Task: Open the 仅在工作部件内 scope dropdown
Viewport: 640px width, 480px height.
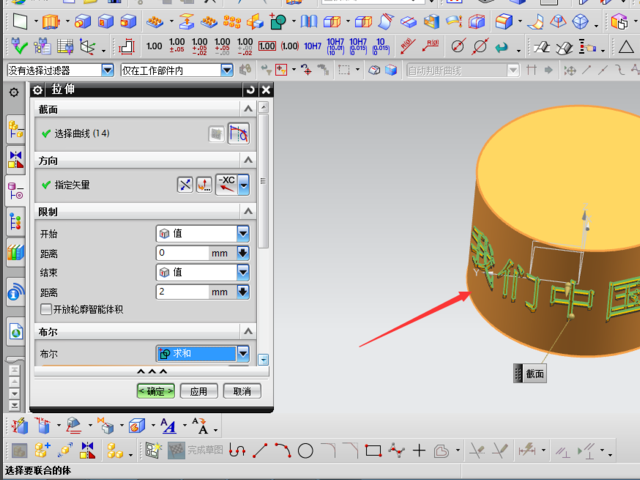Action: 226,70
